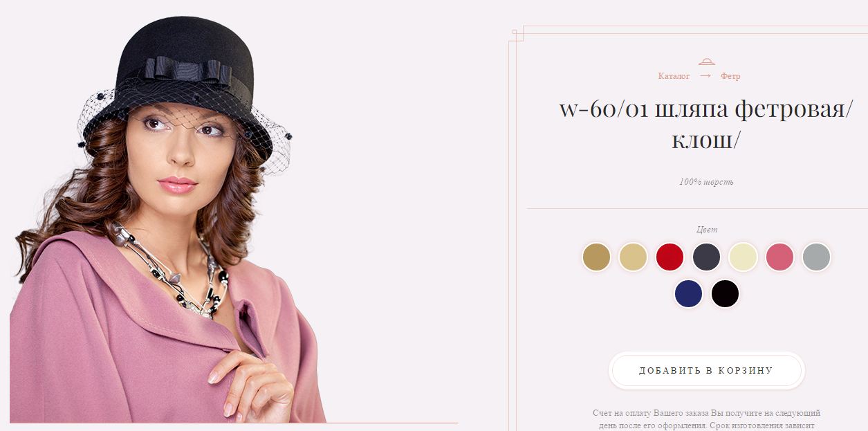
Task: Choose the cream ivory color swatch
Action: coord(743,257)
